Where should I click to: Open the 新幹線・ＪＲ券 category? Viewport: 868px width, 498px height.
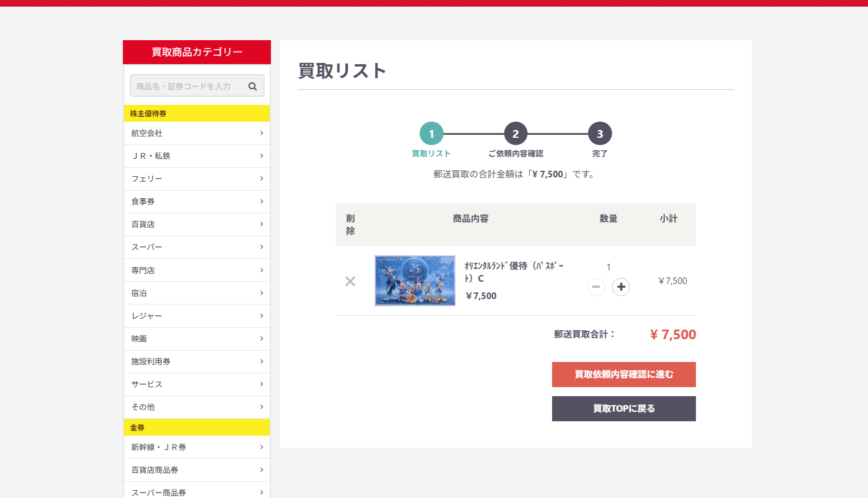(197, 447)
